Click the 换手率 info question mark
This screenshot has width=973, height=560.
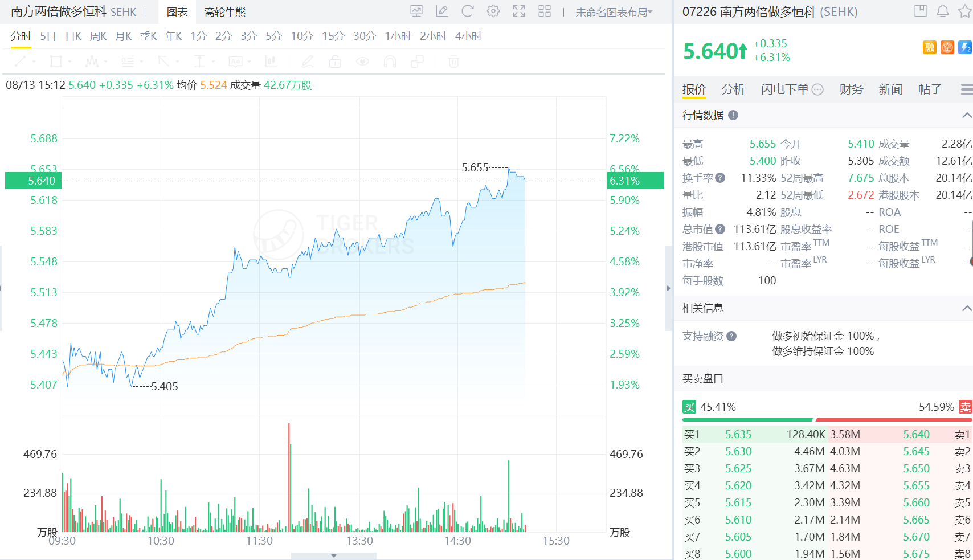click(x=719, y=178)
